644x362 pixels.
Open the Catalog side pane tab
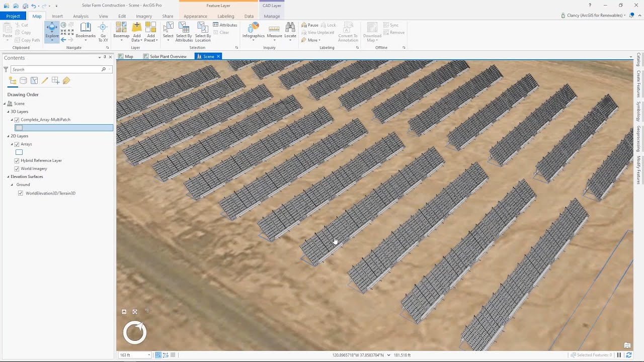638,59
